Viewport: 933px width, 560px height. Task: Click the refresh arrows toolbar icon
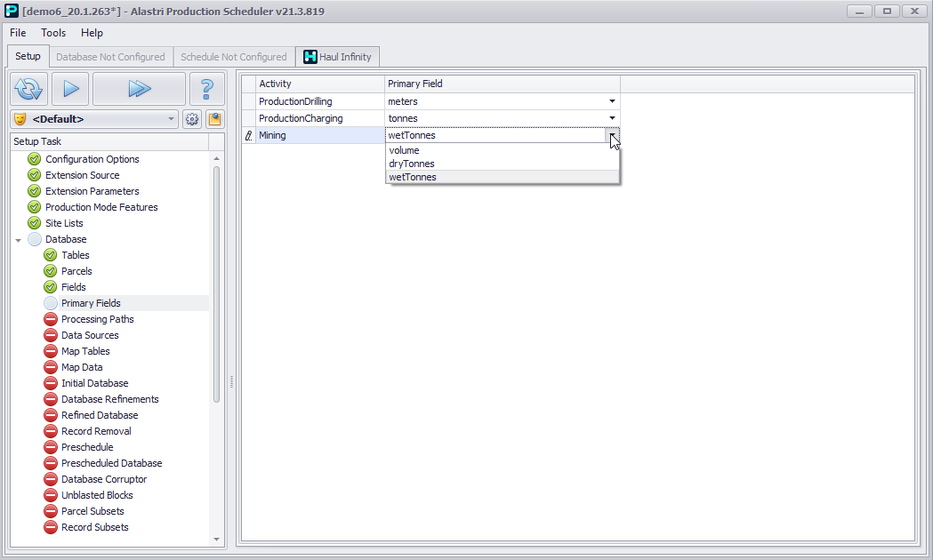pyautogui.click(x=28, y=89)
